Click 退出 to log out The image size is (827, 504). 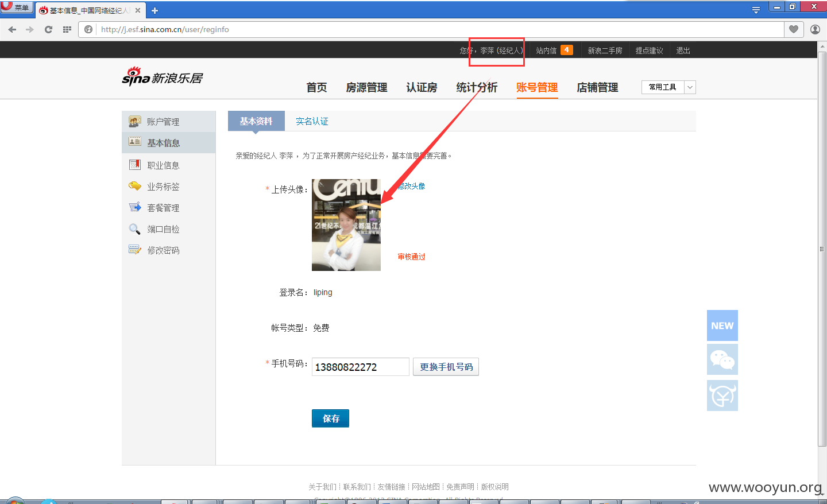(683, 51)
